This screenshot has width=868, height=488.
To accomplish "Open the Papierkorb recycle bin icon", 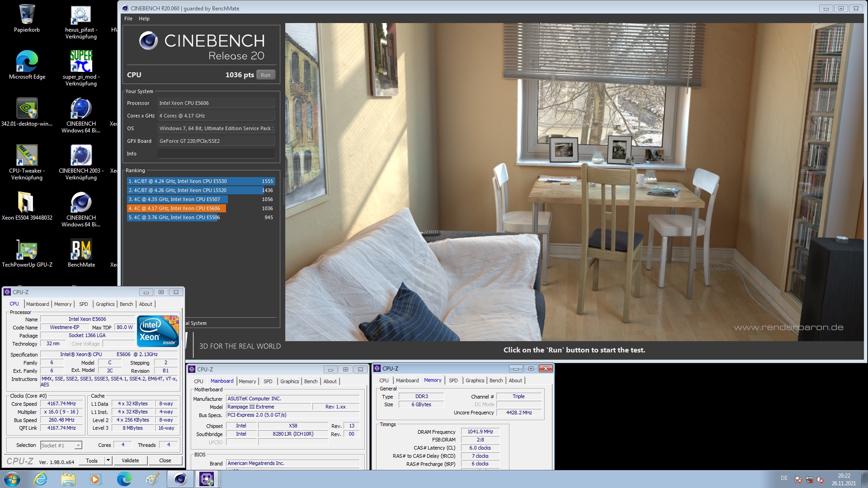I will [x=27, y=18].
